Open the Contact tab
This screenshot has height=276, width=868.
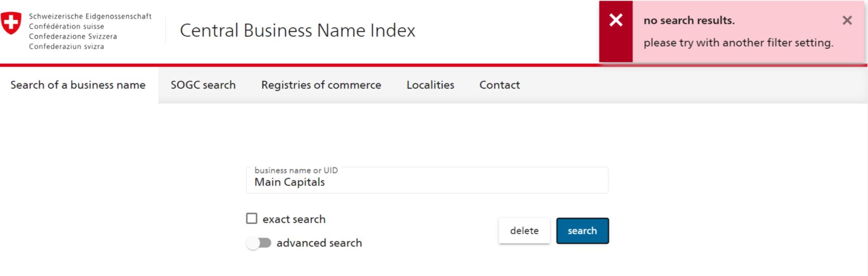[500, 85]
